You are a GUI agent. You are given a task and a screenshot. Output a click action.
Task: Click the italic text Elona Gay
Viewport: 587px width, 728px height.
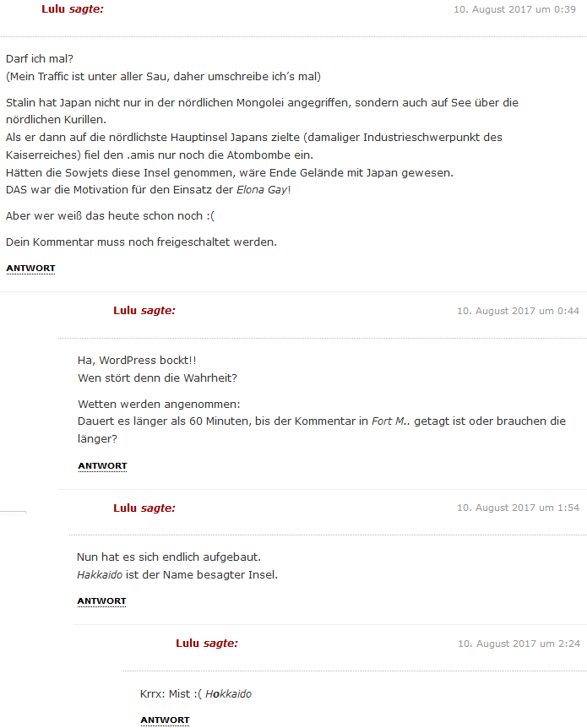pyautogui.click(x=262, y=190)
